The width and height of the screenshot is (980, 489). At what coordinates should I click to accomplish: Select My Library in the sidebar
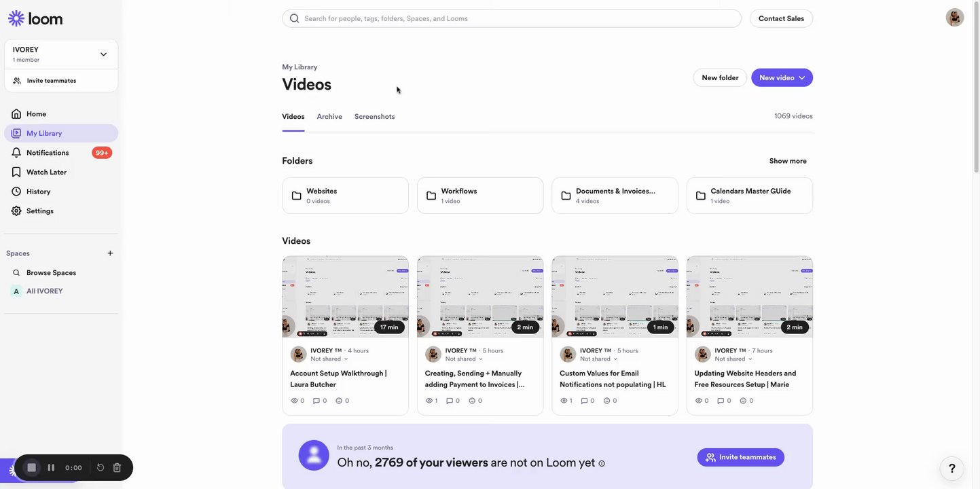61,133
